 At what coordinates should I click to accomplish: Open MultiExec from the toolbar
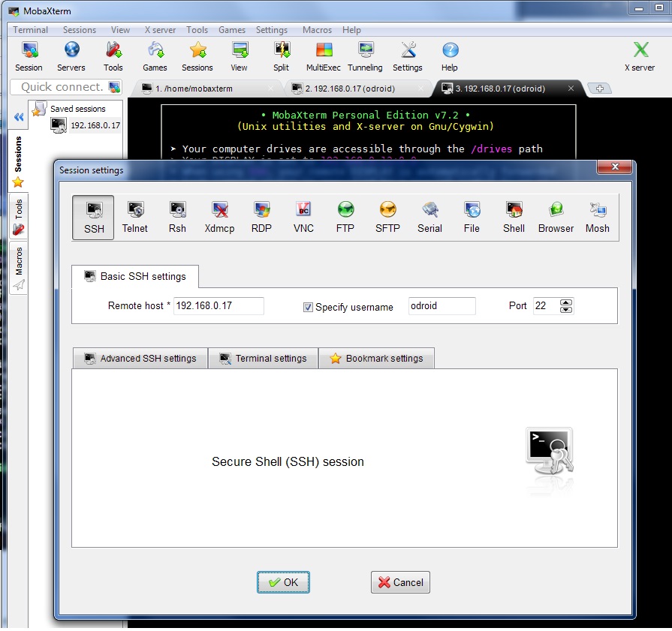point(324,57)
